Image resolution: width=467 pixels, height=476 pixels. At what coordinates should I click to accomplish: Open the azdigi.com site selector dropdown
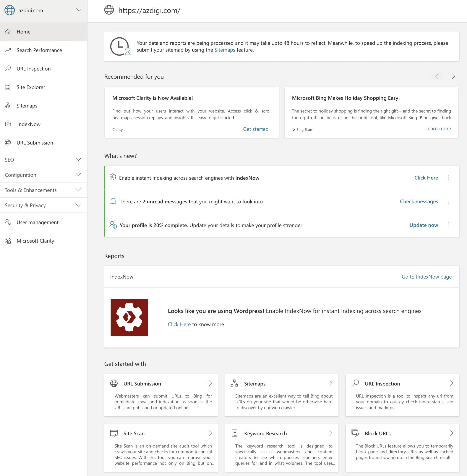click(x=79, y=10)
